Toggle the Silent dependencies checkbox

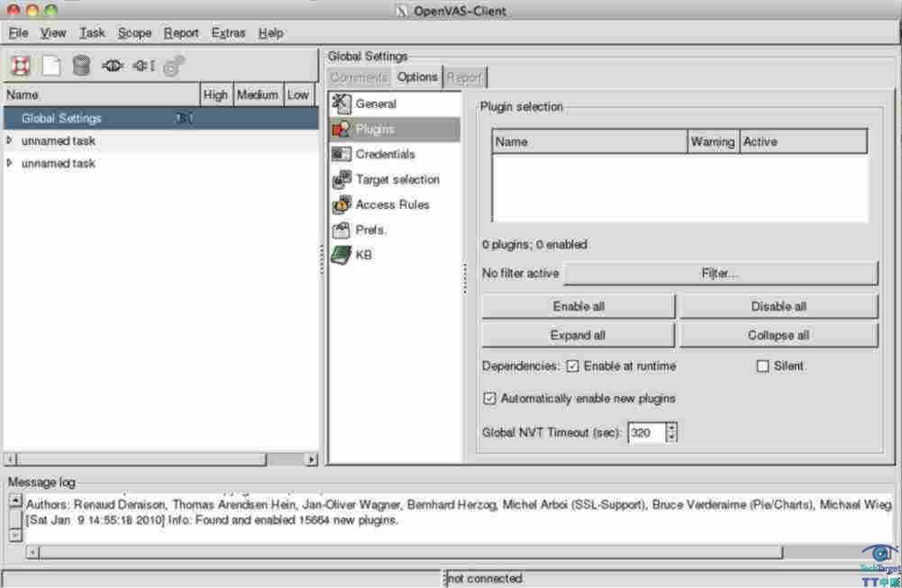(763, 366)
